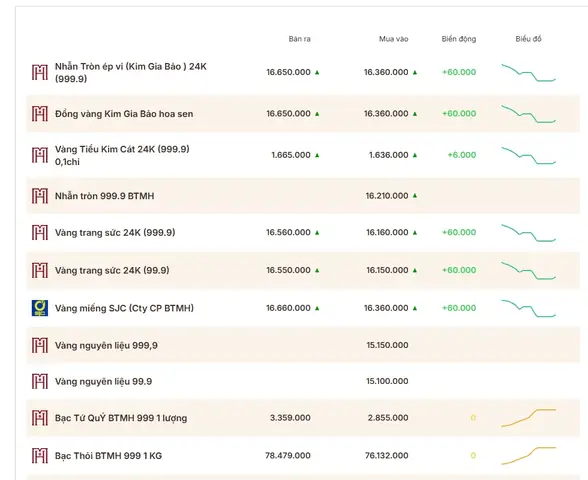588x480 pixels.
Task: View the yellow trend chart for Bạc Tứ Quý
Action: tap(528, 418)
